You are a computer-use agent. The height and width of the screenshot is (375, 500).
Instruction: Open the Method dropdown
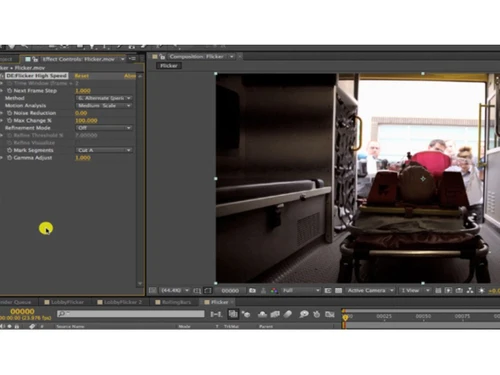(x=104, y=98)
